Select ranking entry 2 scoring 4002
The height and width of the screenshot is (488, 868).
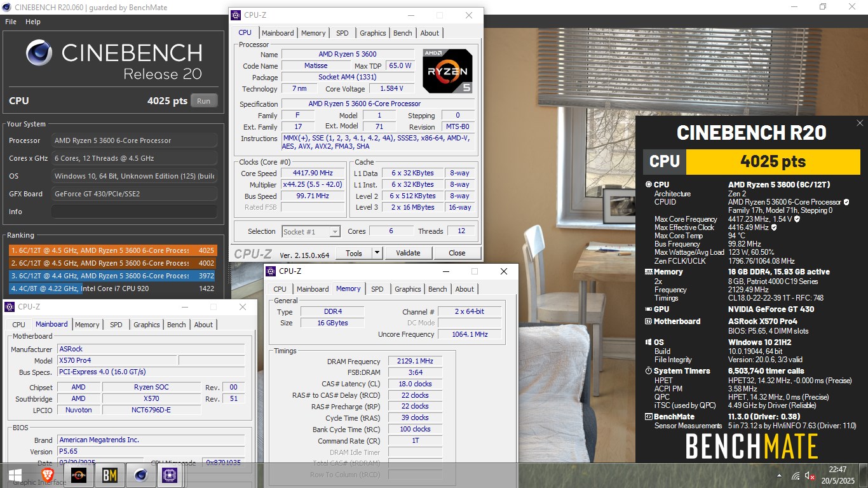click(x=112, y=263)
